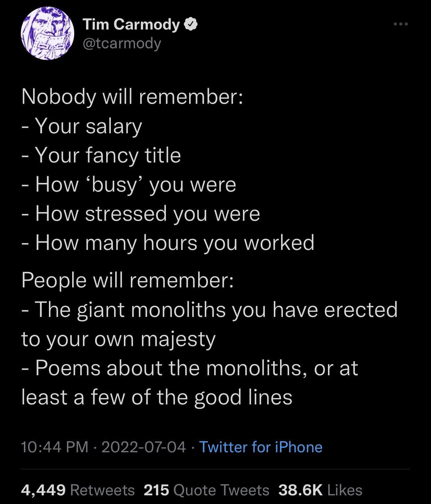Click the 'How many hours you worked' line

pyautogui.click(x=175, y=243)
